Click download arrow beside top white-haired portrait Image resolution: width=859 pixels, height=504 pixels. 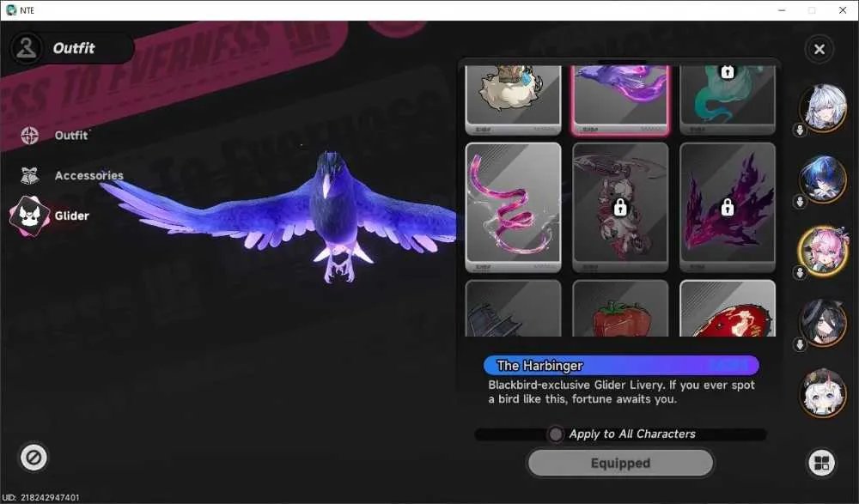coord(800,131)
